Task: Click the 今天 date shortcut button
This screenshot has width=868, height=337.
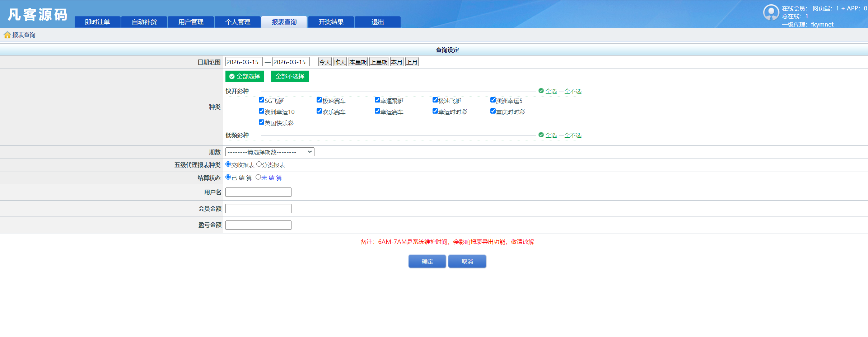Action: point(324,61)
